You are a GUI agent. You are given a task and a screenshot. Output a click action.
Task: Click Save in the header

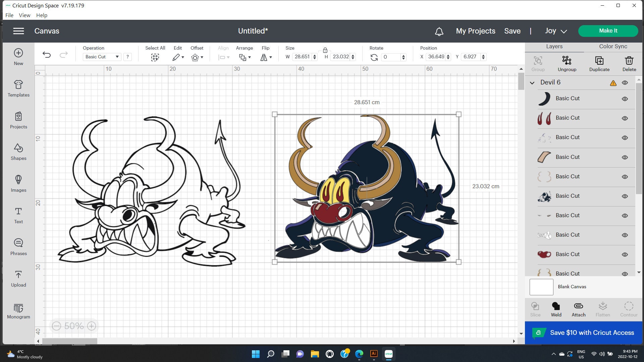513,31
